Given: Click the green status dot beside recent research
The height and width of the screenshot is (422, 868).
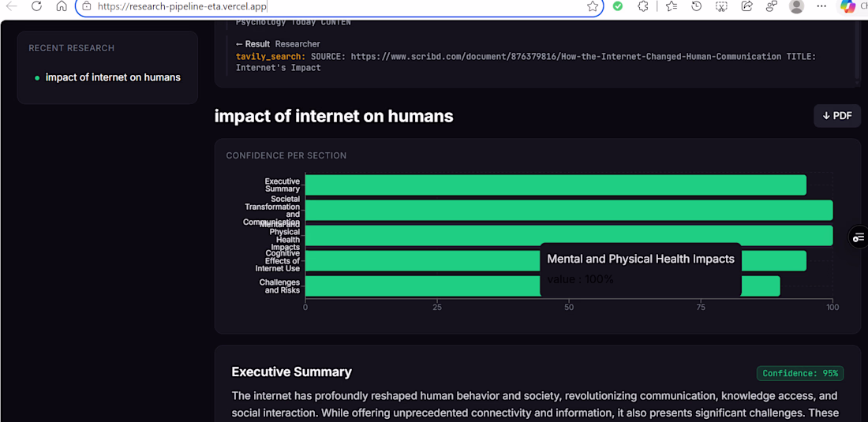Looking at the screenshot, I should (37, 78).
